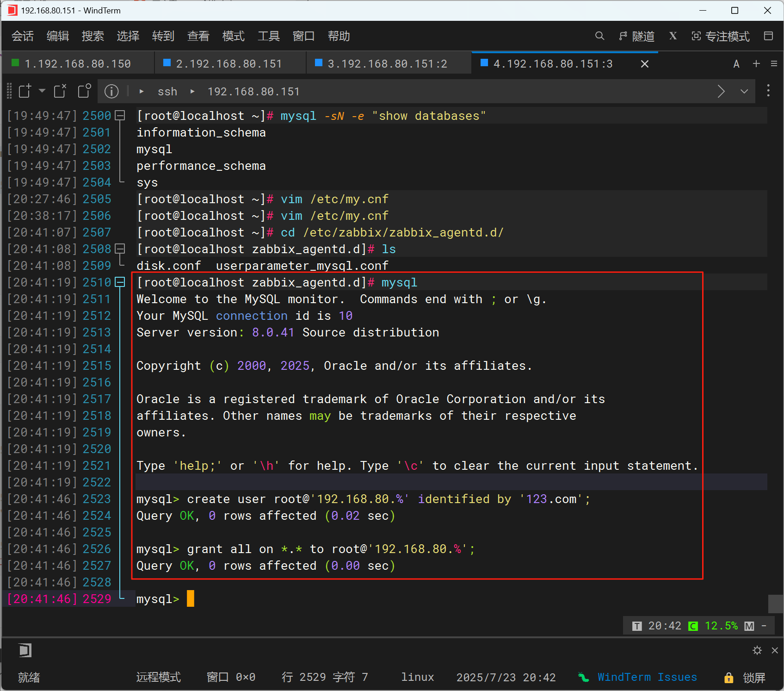This screenshot has height=691, width=784.
Task: Click the X icon in the menu bar
Action: pyautogui.click(x=673, y=36)
